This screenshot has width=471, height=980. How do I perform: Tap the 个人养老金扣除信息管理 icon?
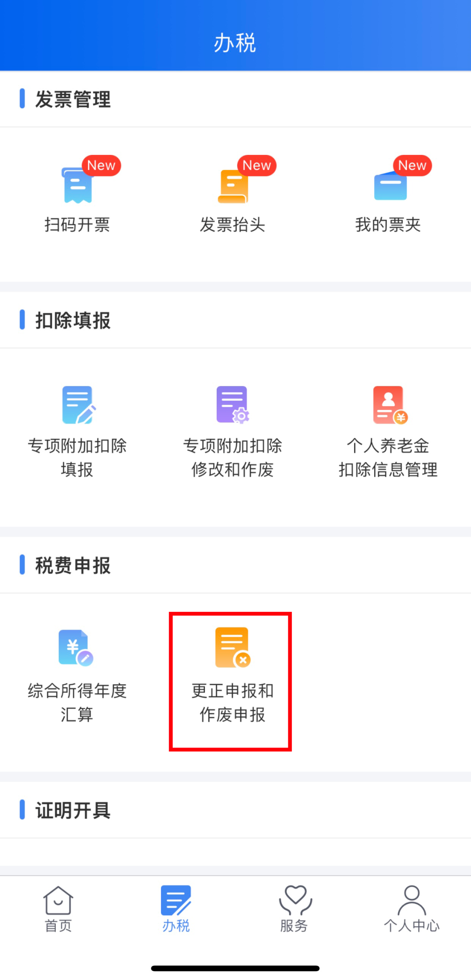pos(390,405)
